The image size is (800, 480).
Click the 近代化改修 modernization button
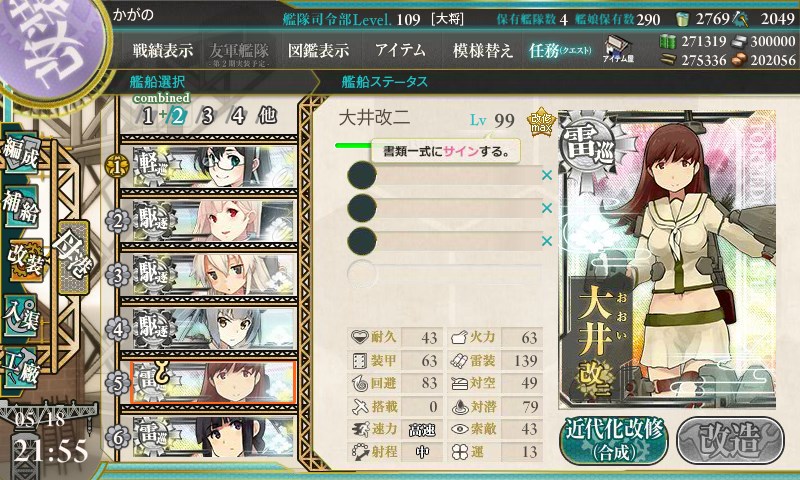pos(614,441)
